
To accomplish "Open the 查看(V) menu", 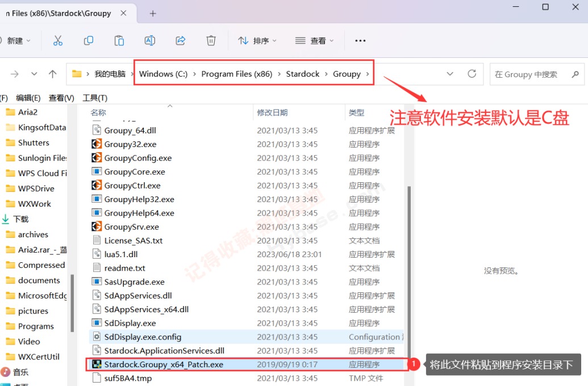I will point(61,98).
